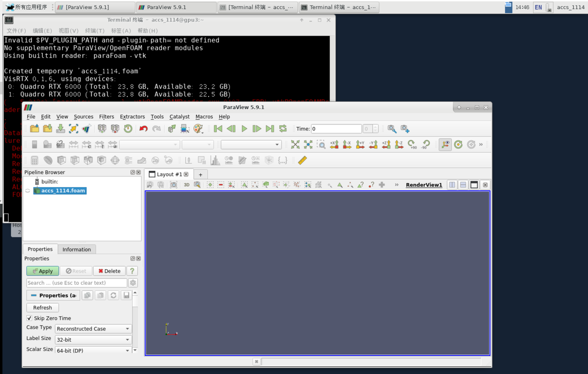Click the green Apply button

[x=43, y=271]
